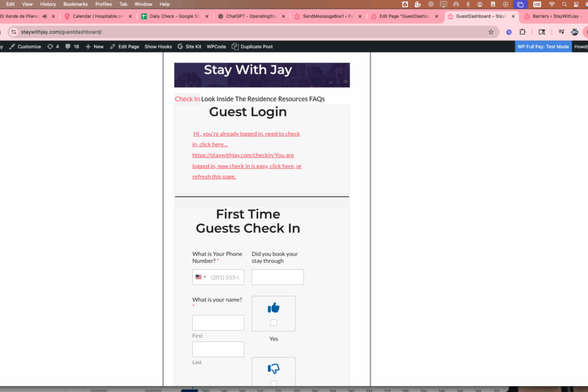
Task: Check the Yes checkbox under thumbs-up
Action: (273, 322)
